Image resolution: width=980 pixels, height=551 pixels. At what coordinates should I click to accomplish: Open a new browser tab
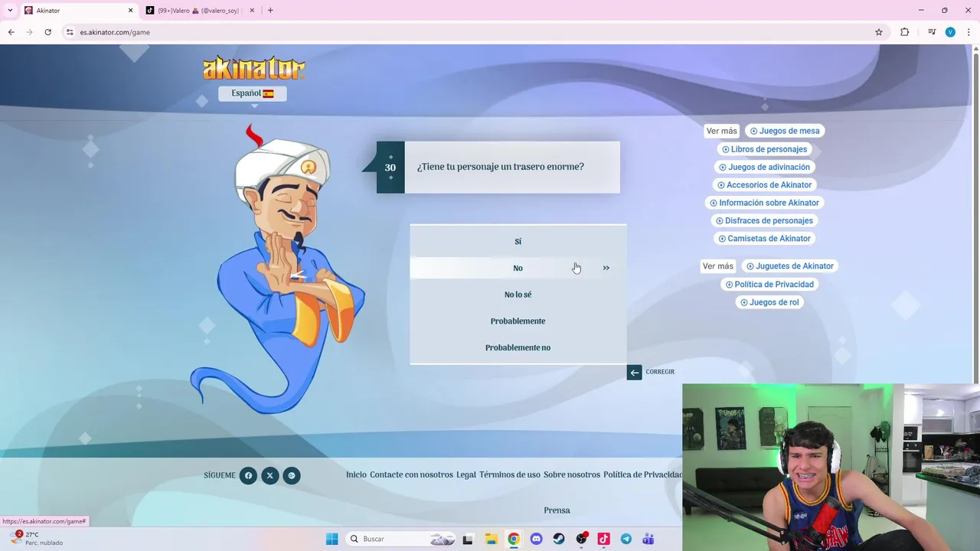[270, 11]
